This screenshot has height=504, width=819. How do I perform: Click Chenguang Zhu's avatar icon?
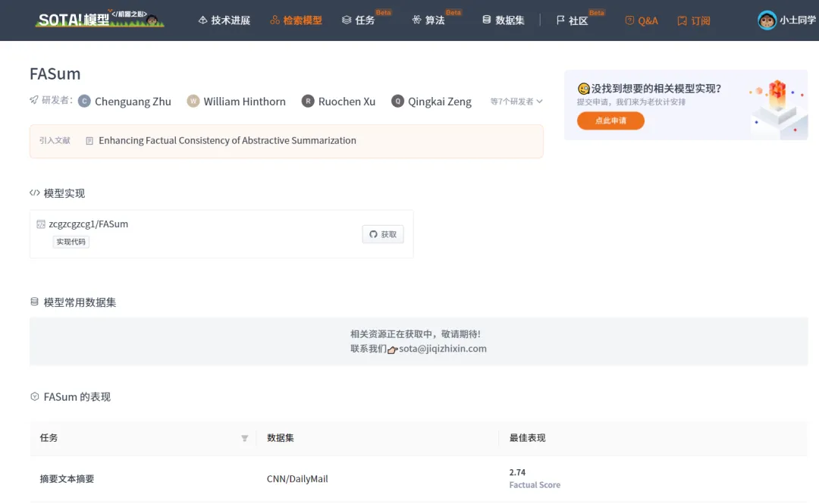click(84, 101)
